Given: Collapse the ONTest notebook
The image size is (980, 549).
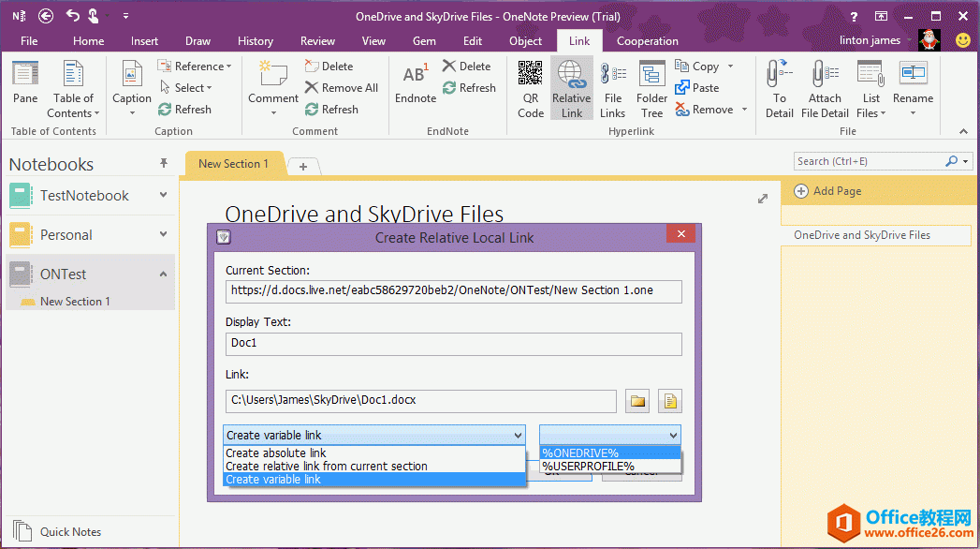Looking at the screenshot, I should [163, 274].
